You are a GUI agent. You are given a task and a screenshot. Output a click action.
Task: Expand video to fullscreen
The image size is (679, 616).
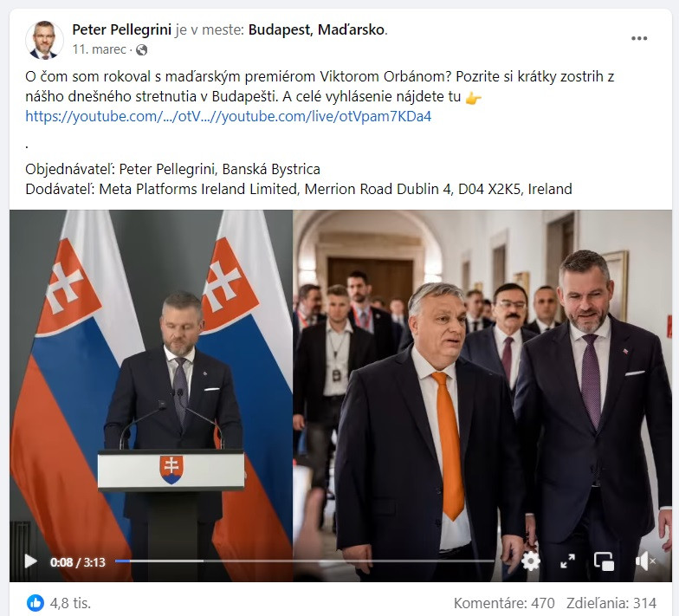click(x=567, y=561)
